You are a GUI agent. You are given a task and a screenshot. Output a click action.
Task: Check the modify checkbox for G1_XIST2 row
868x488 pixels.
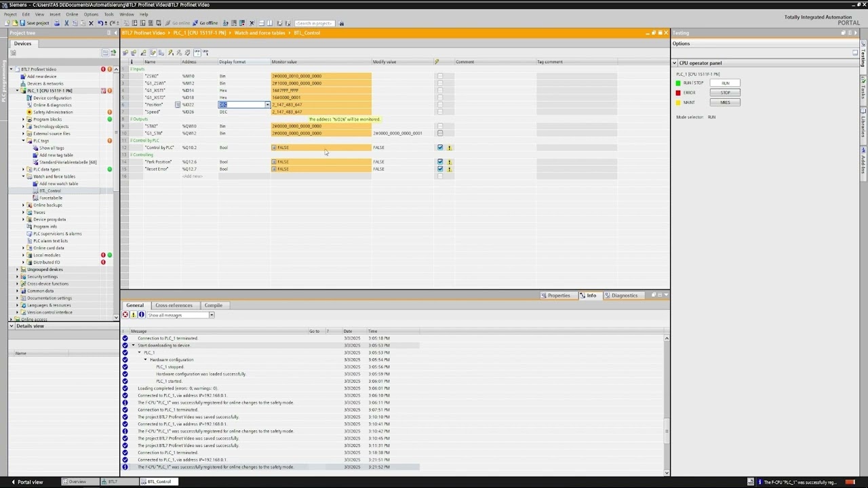(x=440, y=98)
